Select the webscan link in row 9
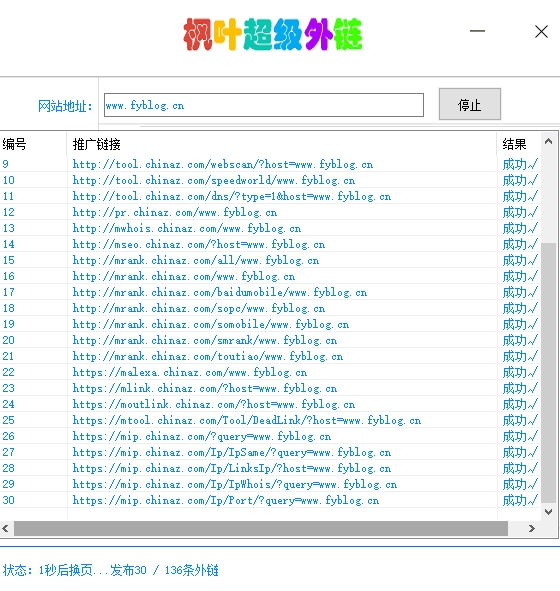This screenshot has height=591, width=560. click(223, 164)
